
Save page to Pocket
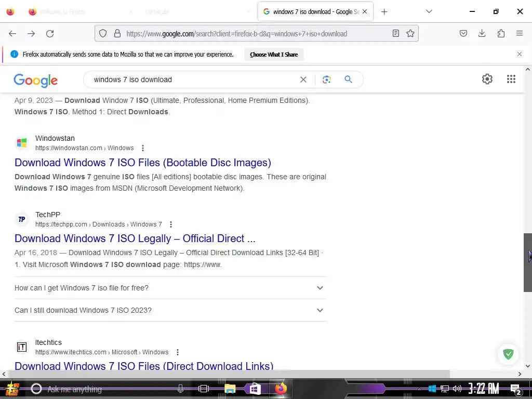(x=463, y=33)
